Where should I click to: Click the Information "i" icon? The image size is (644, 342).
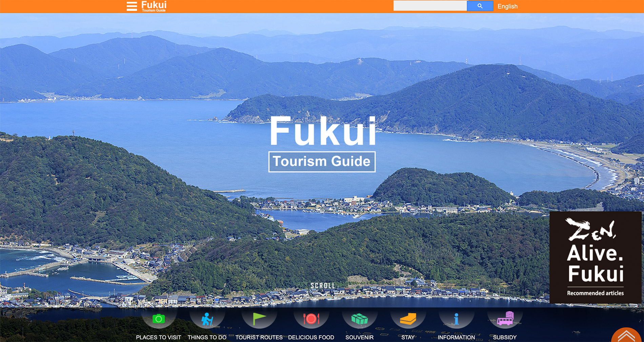pos(456,318)
